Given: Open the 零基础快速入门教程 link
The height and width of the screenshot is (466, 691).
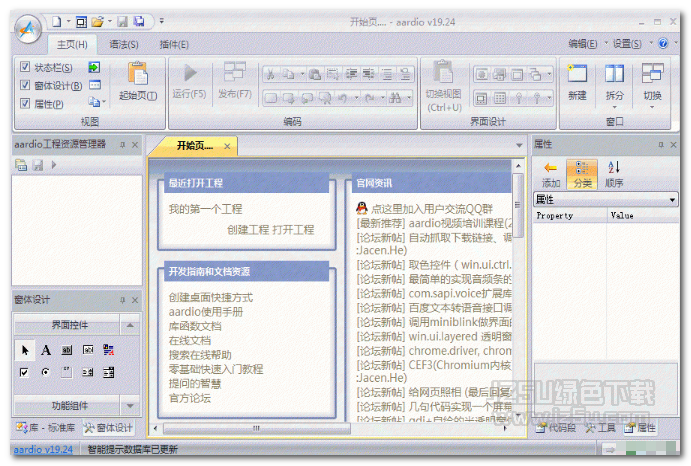Looking at the screenshot, I should coord(215,369).
